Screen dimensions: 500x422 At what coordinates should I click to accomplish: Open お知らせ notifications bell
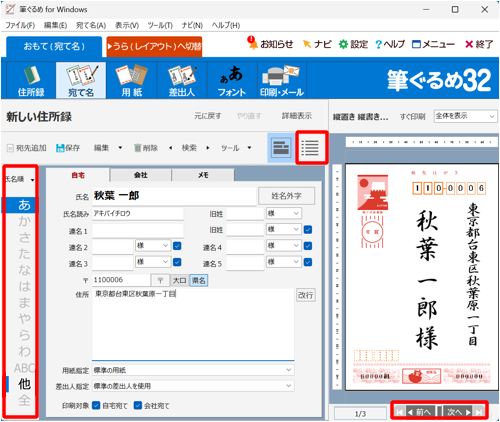(270, 44)
